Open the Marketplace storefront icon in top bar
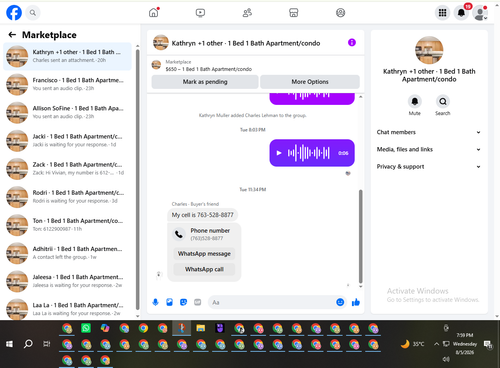Viewport: 500px width, 368px height. point(293,13)
